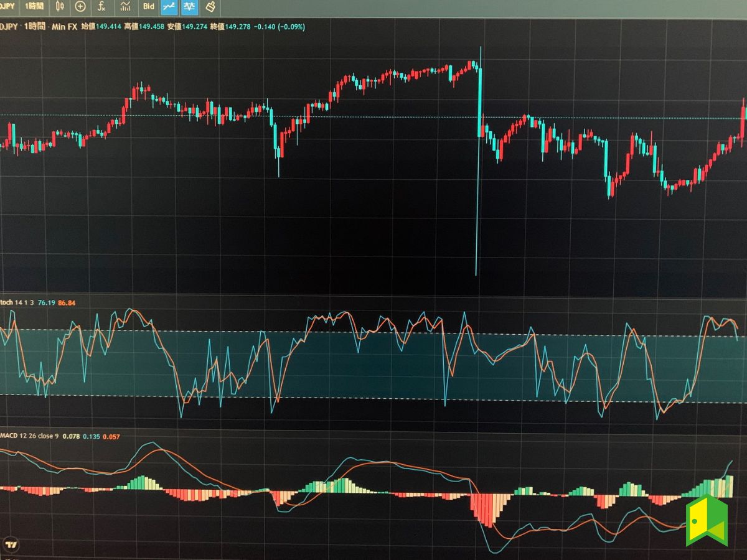The image size is (747, 560).
Task: Open the DJPY symbol selector in toolbar
Action: coord(7,7)
